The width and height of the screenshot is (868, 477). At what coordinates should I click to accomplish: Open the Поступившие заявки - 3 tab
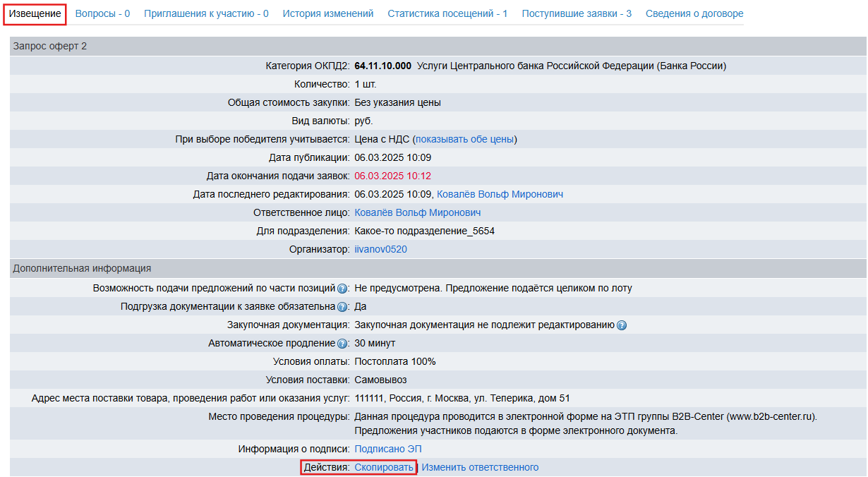point(577,14)
